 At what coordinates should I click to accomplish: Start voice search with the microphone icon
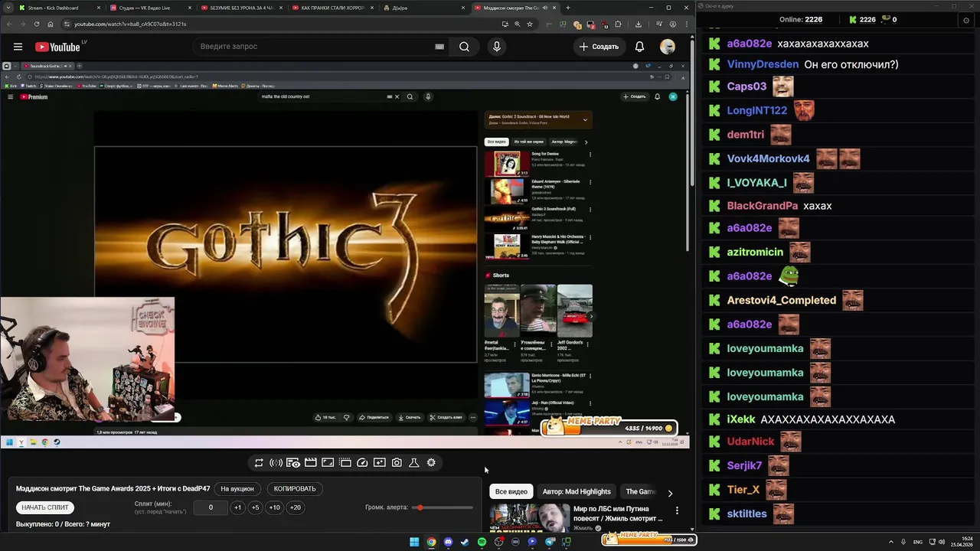[497, 47]
